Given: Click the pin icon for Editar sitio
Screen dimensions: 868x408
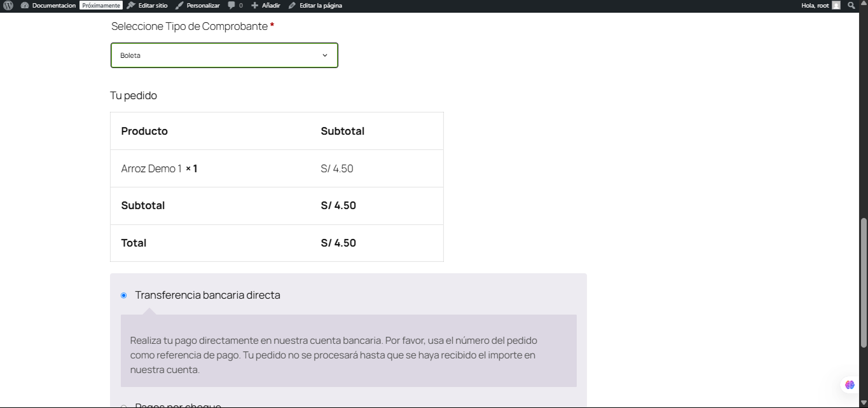Looking at the screenshot, I should point(131,5).
